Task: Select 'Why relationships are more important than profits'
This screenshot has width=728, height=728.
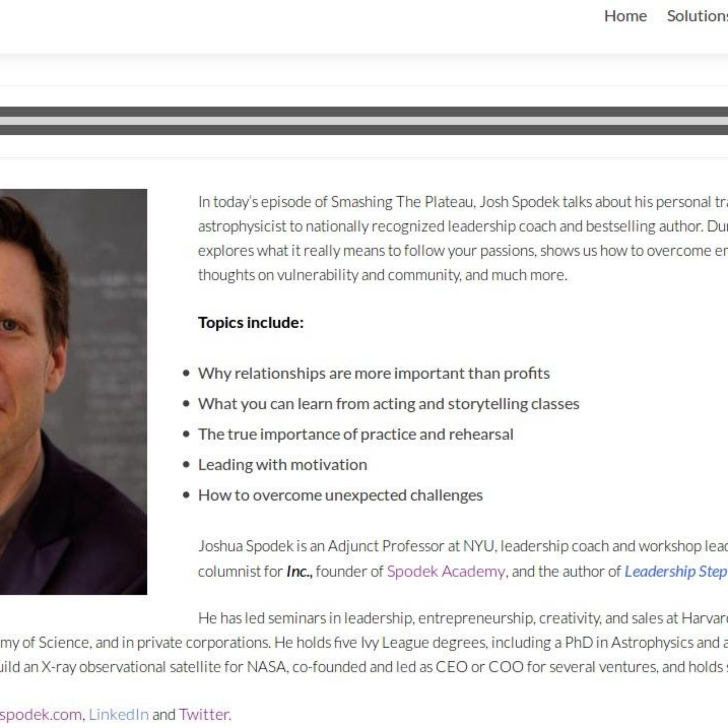Action: (x=374, y=373)
